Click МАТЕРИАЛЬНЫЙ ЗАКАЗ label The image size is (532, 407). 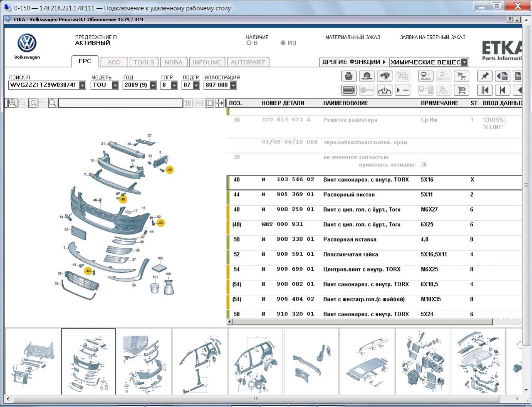(353, 37)
